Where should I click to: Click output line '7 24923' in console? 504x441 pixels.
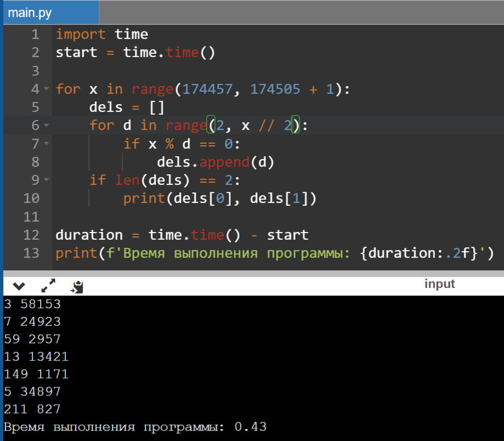tap(32, 322)
